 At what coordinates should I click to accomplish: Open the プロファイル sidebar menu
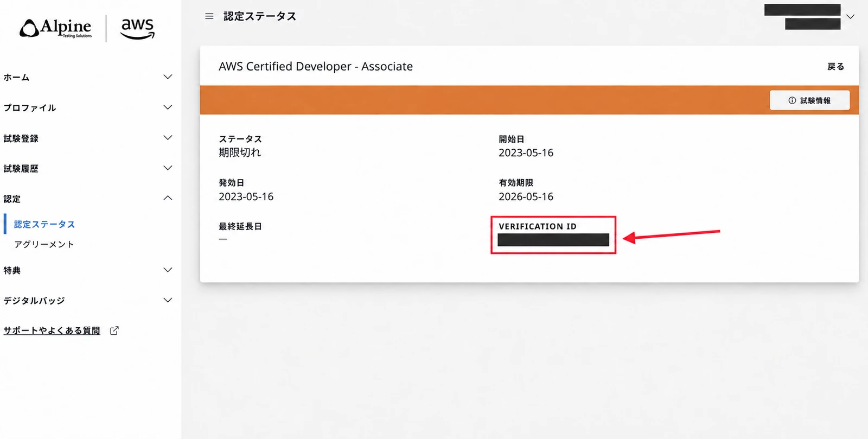pyautogui.click(x=30, y=107)
